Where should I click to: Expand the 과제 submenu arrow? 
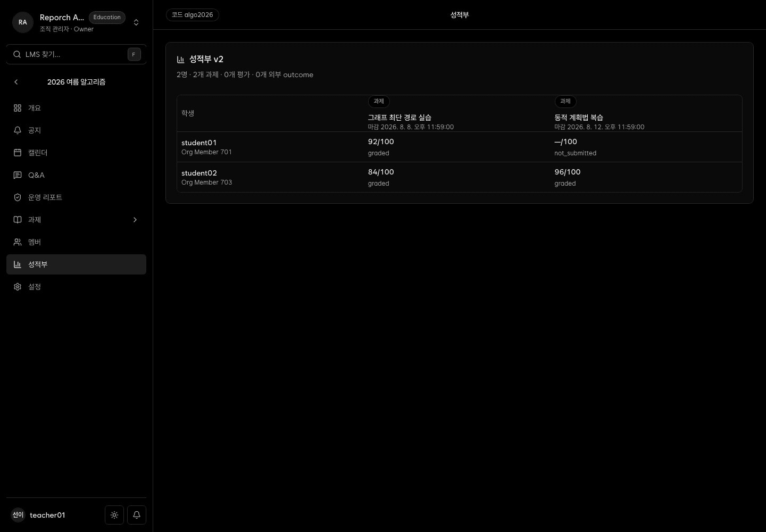[x=135, y=220]
